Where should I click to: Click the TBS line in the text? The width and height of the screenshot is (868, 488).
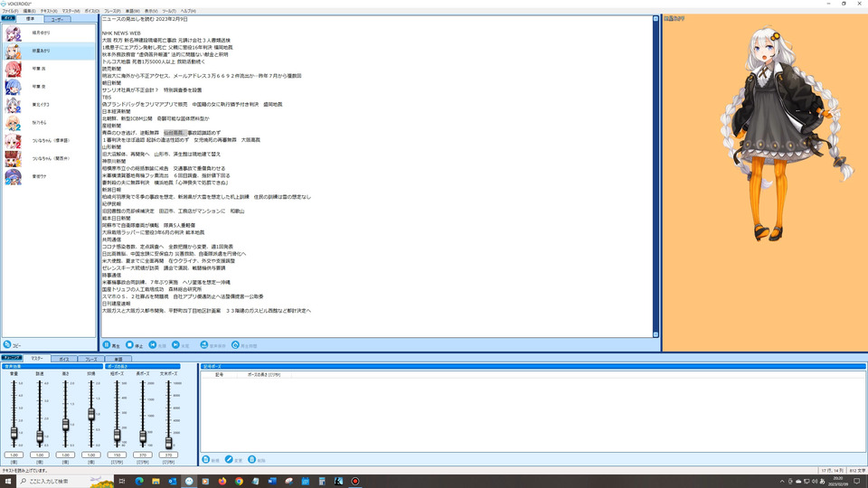(x=107, y=98)
